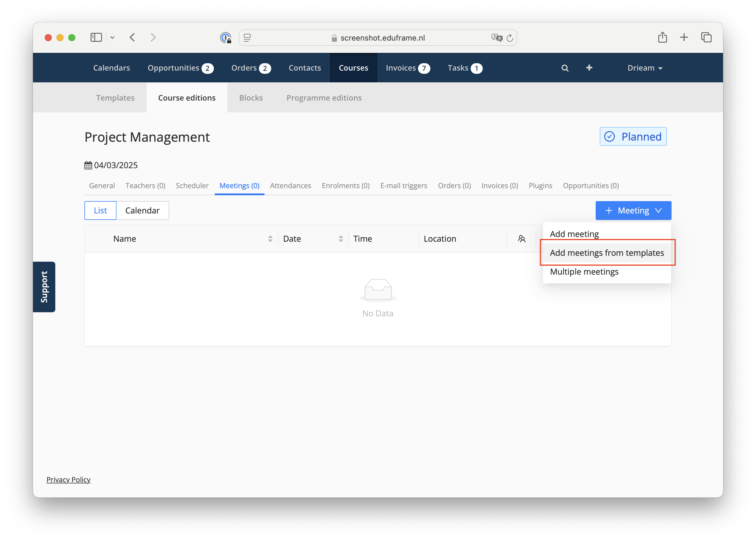Show tab overview icon
Image resolution: width=756 pixels, height=541 pixels.
tap(706, 37)
